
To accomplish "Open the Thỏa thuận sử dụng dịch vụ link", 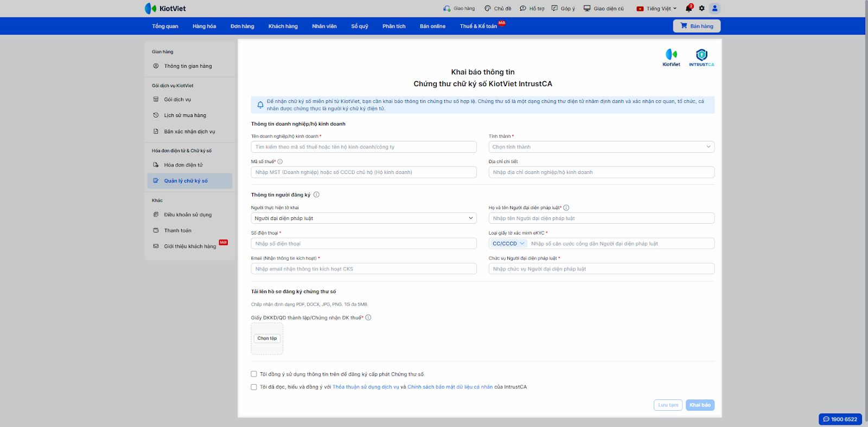I will [366, 387].
